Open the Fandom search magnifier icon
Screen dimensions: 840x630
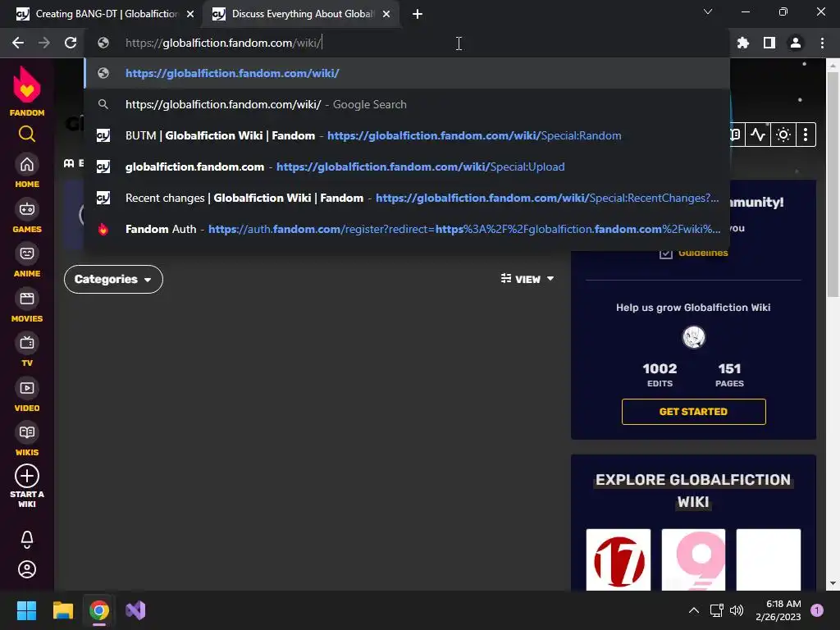[27, 134]
